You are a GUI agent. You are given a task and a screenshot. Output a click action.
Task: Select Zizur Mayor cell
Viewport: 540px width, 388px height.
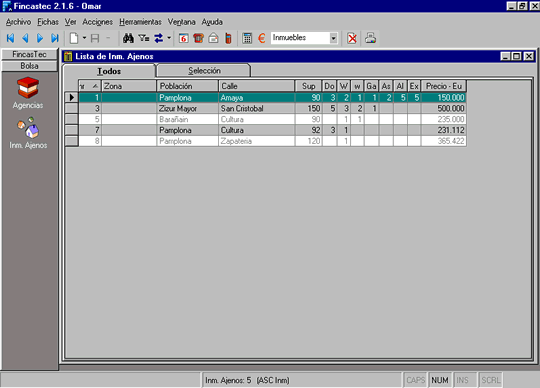[x=187, y=108]
